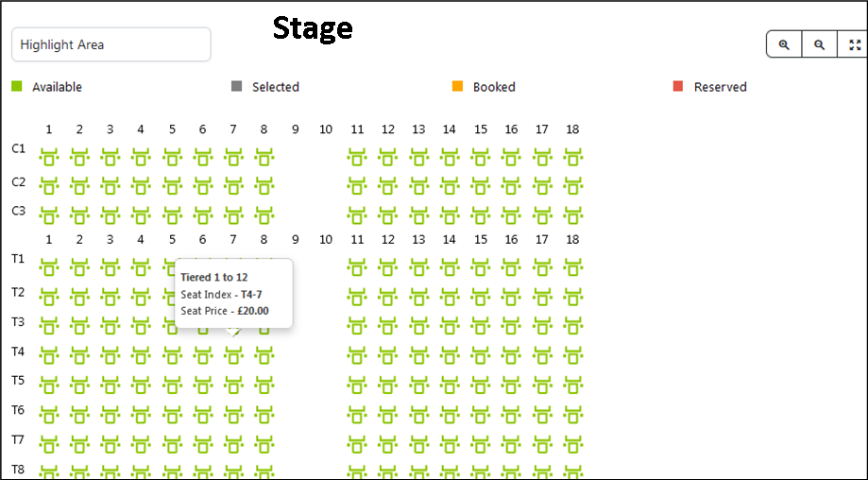Select seat T7-8 beside the aisle
The height and width of the screenshot is (480, 868).
(264, 443)
